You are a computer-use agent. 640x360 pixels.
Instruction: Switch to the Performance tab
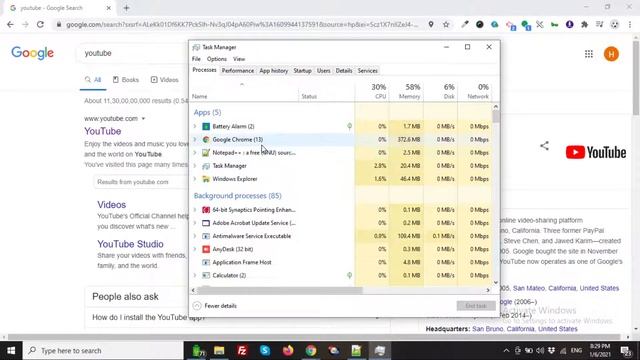[x=238, y=71]
